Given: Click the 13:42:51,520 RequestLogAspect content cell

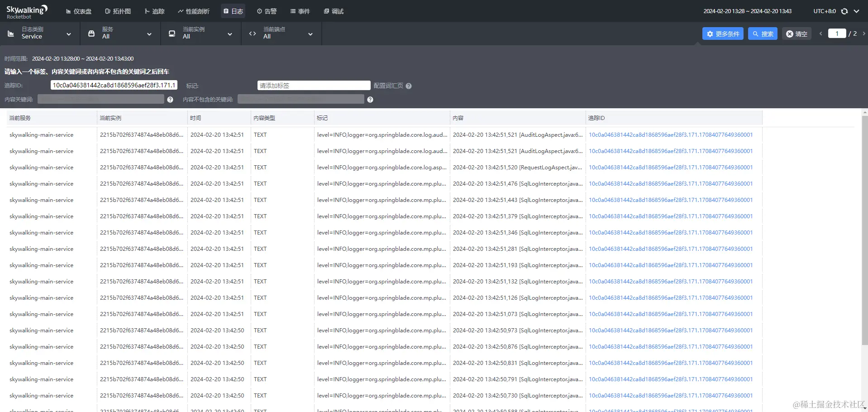Looking at the screenshot, I should (518, 168).
